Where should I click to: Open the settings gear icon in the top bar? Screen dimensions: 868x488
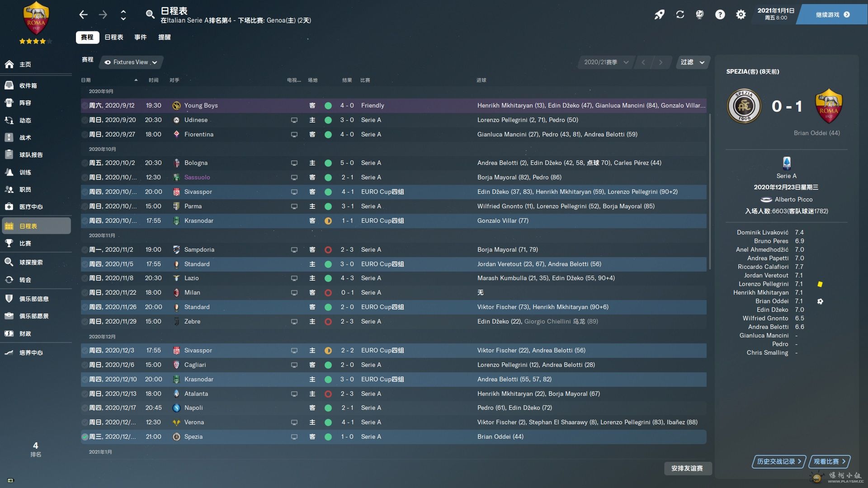coord(741,14)
